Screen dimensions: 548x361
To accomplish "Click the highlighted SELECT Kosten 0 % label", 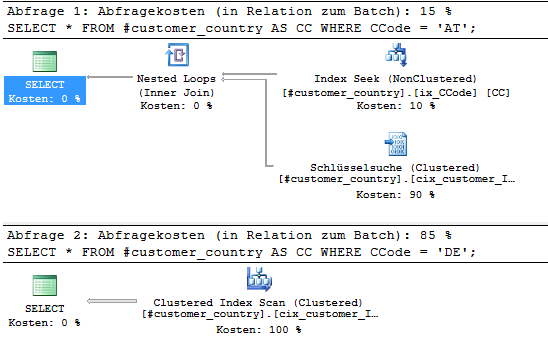I will [45, 91].
